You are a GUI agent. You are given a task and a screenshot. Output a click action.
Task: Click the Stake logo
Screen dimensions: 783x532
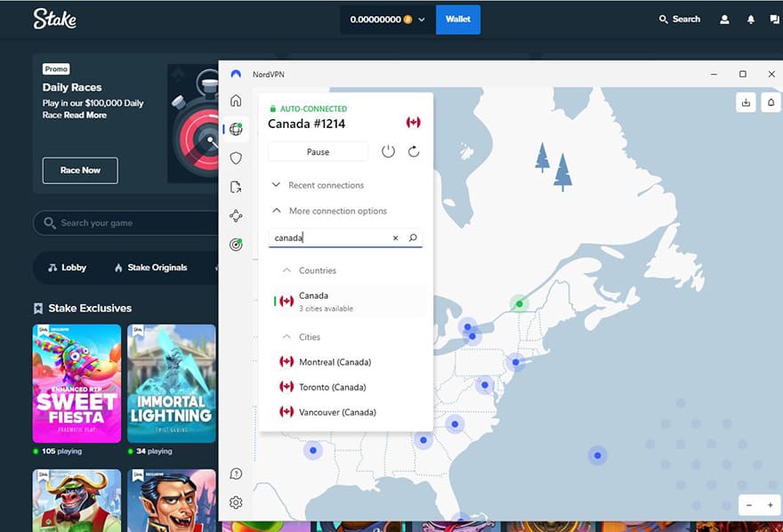click(54, 19)
